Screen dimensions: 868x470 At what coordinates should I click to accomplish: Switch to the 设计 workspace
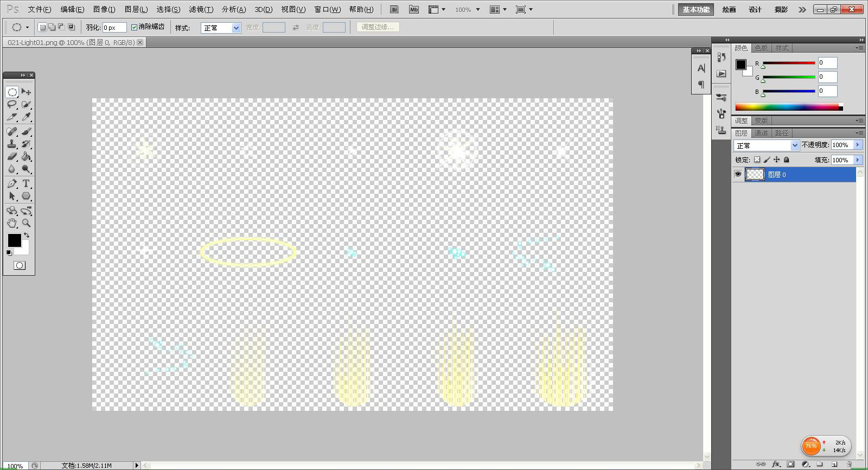pos(755,9)
